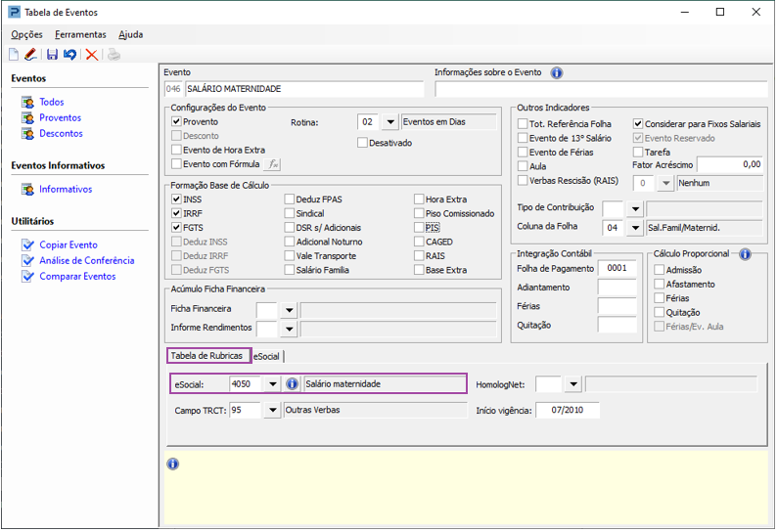Click Copiar Evento utility link

point(69,244)
